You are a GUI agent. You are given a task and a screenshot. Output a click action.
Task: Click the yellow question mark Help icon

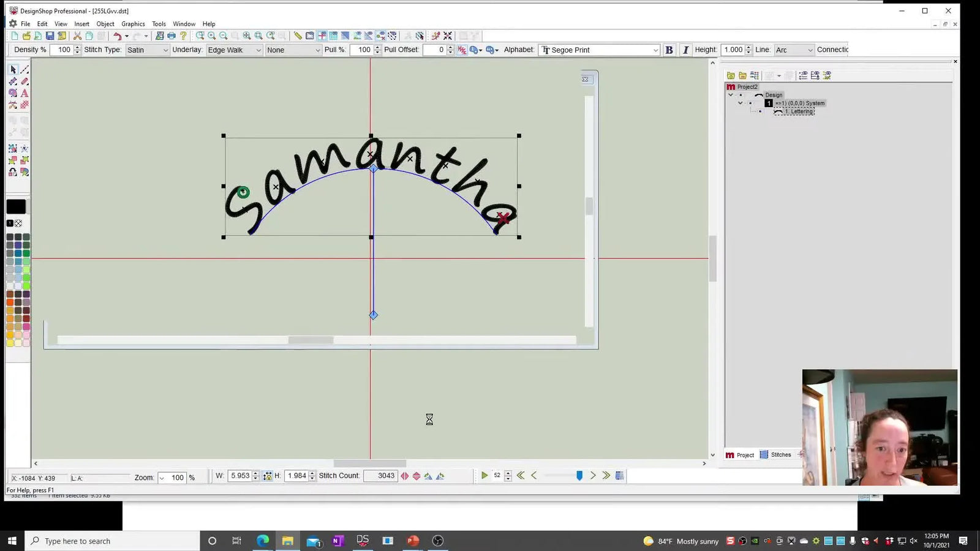coord(183,36)
